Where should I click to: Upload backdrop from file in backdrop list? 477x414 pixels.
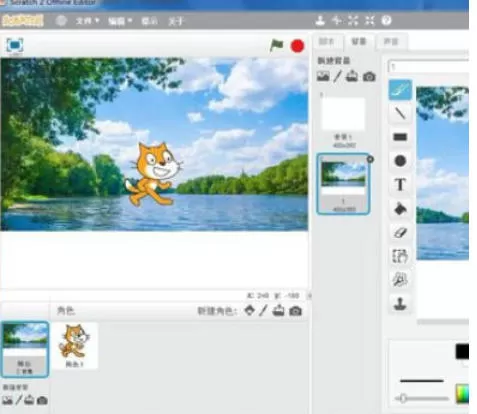pyautogui.click(x=352, y=76)
